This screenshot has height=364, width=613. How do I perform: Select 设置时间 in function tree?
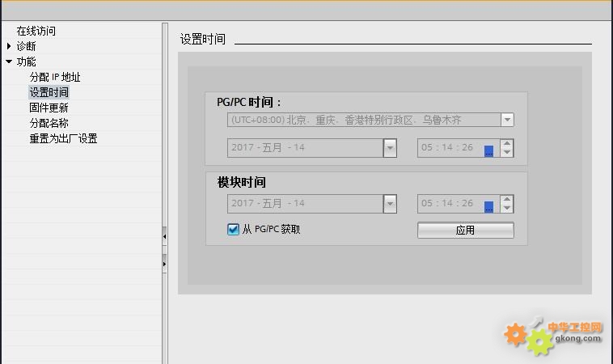[49, 92]
